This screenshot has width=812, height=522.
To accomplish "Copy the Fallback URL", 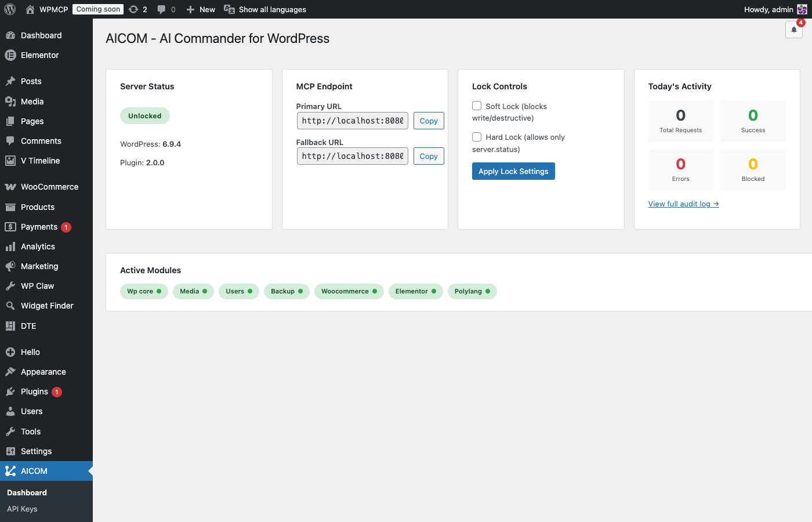I will click(429, 156).
